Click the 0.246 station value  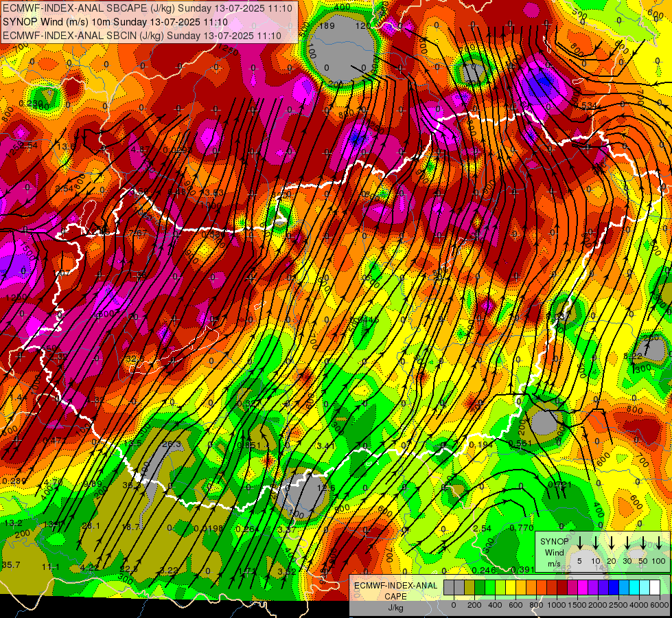click(484, 570)
